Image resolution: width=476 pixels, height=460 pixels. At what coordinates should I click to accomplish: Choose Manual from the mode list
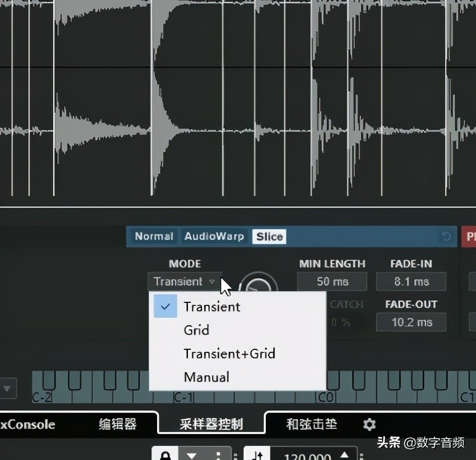pos(237,377)
